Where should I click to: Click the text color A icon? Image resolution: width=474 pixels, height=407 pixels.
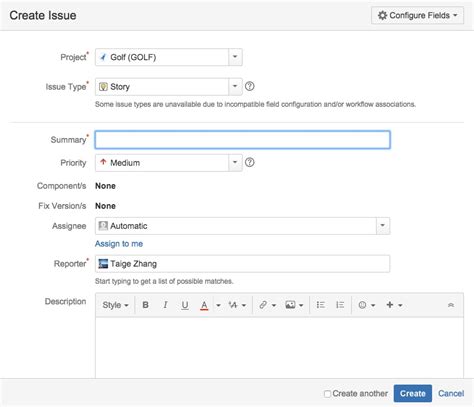pyautogui.click(x=204, y=305)
